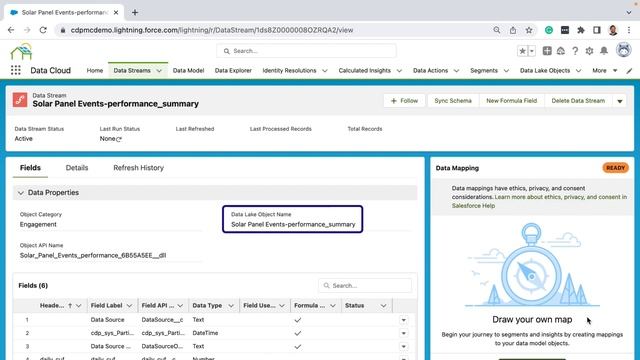Screen dimensions: 640x360
Task: Go to the Home tab
Action: pyautogui.click(x=95, y=71)
